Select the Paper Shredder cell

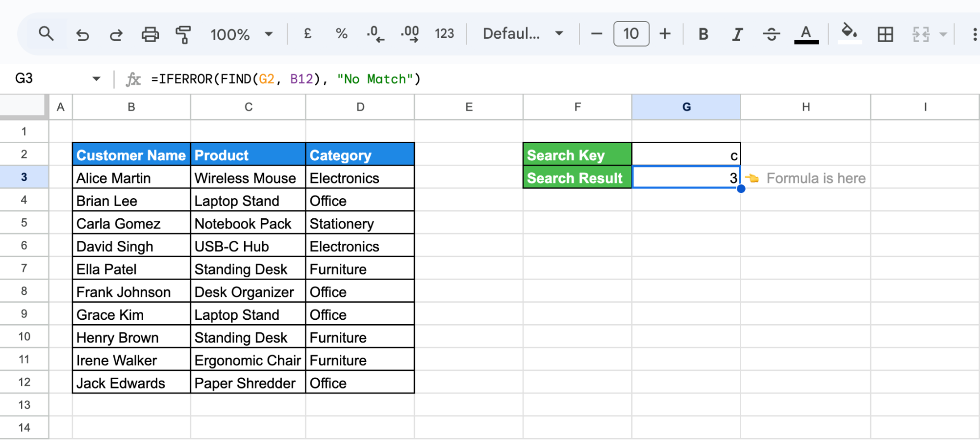pyautogui.click(x=248, y=383)
